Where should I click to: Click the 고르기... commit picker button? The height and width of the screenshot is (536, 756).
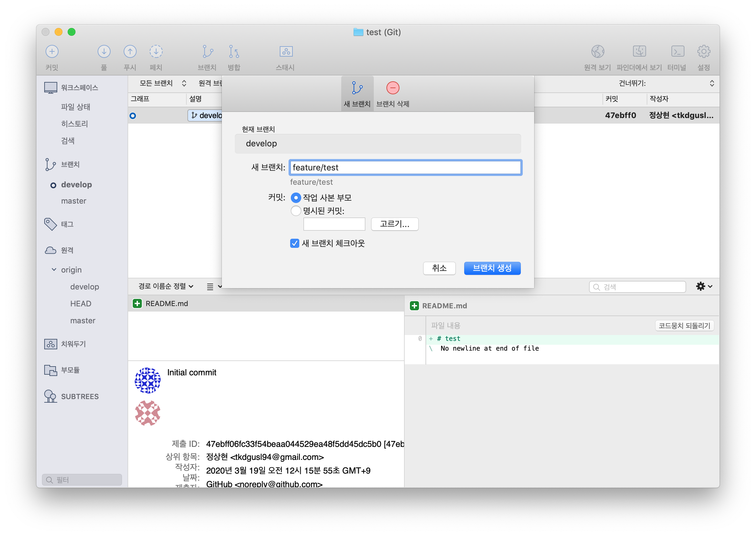[395, 224]
